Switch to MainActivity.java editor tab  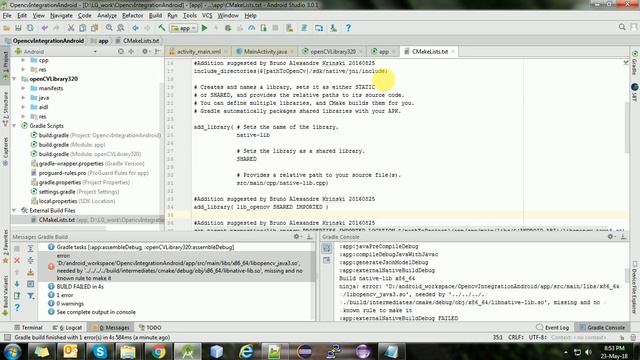click(265, 51)
